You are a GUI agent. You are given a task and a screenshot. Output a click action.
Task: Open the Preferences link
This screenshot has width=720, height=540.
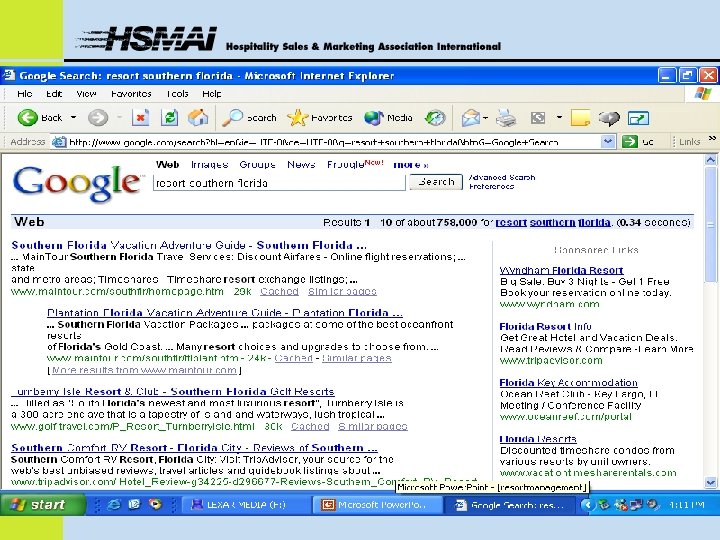coord(491,186)
